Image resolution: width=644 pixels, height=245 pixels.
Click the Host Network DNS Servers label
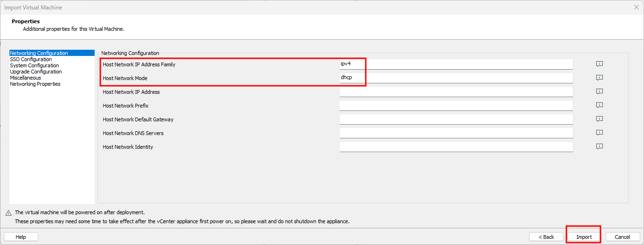click(133, 133)
